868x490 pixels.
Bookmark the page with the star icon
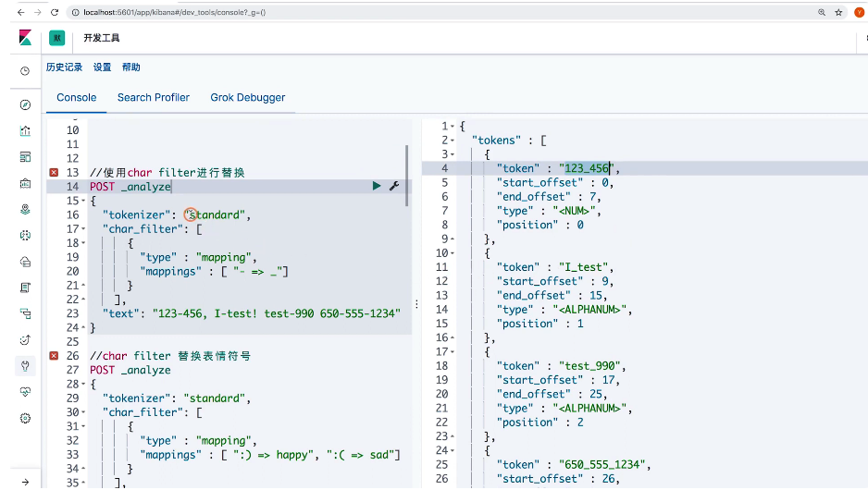(838, 13)
